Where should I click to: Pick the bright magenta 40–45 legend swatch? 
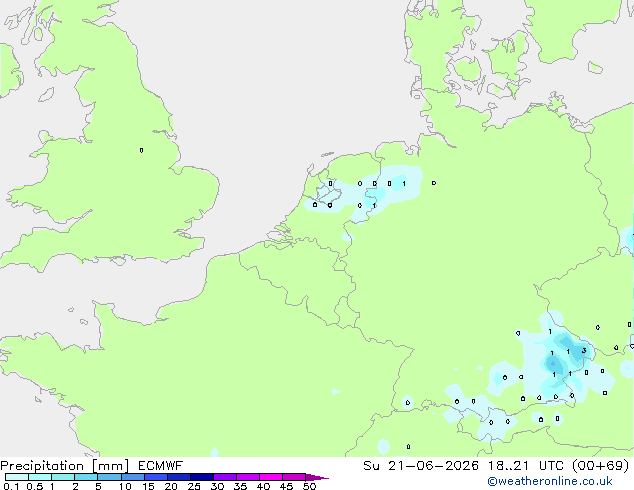tap(271, 477)
